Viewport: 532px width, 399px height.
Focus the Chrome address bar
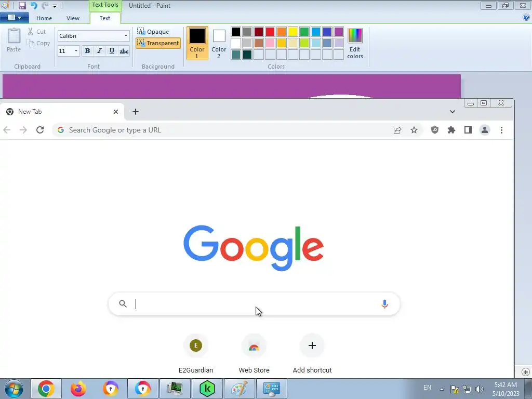(x=224, y=130)
